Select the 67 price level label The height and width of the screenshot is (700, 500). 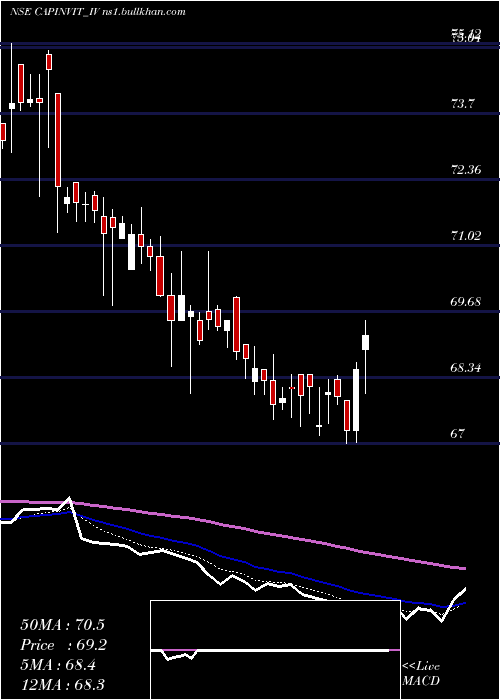[458, 434]
